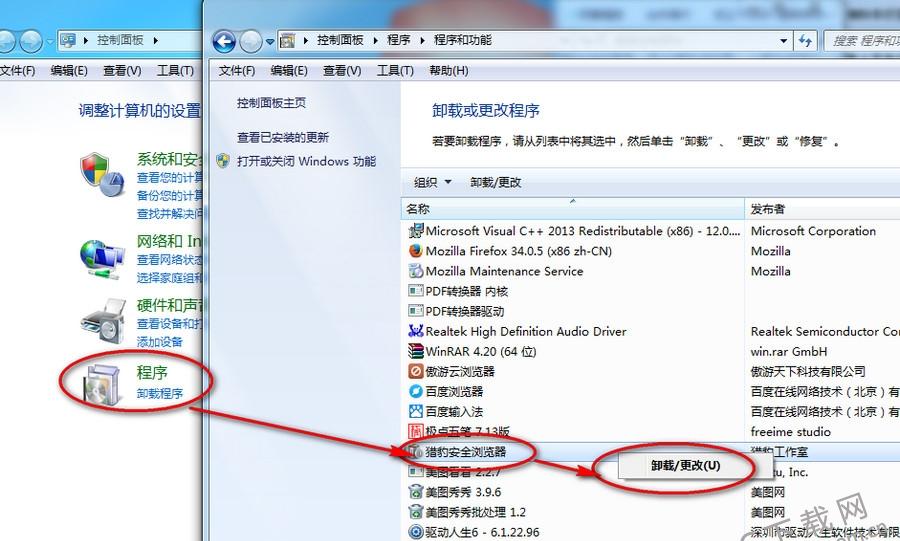Open the 编辑(E) menu in front window
The height and width of the screenshot is (541, 900).
coord(289,71)
